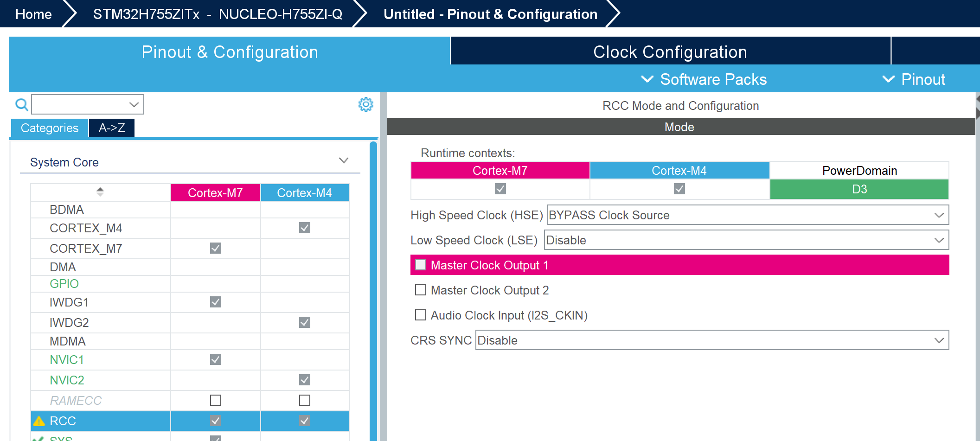
Task: Click the warning triangle beside RCC
Action: point(40,421)
